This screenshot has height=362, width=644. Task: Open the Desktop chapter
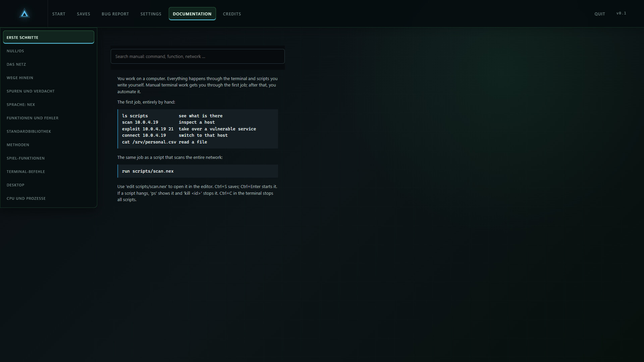coord(49,185)
